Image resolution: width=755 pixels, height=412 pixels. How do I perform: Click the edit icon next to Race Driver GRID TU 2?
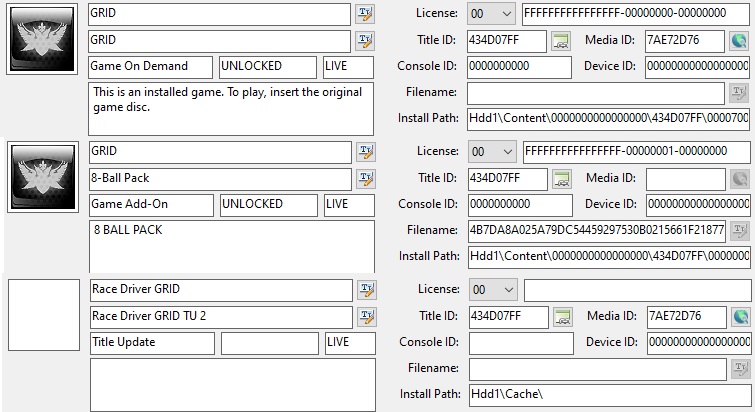(367, 317)
